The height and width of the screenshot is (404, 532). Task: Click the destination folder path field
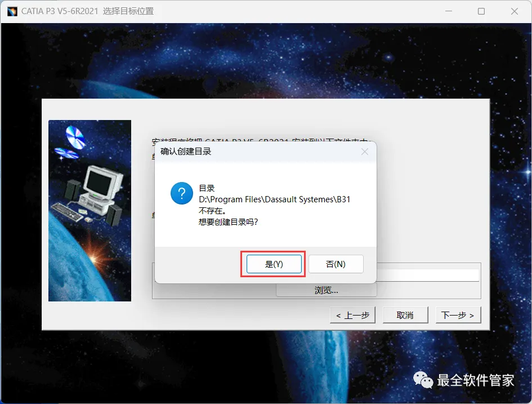428,276
